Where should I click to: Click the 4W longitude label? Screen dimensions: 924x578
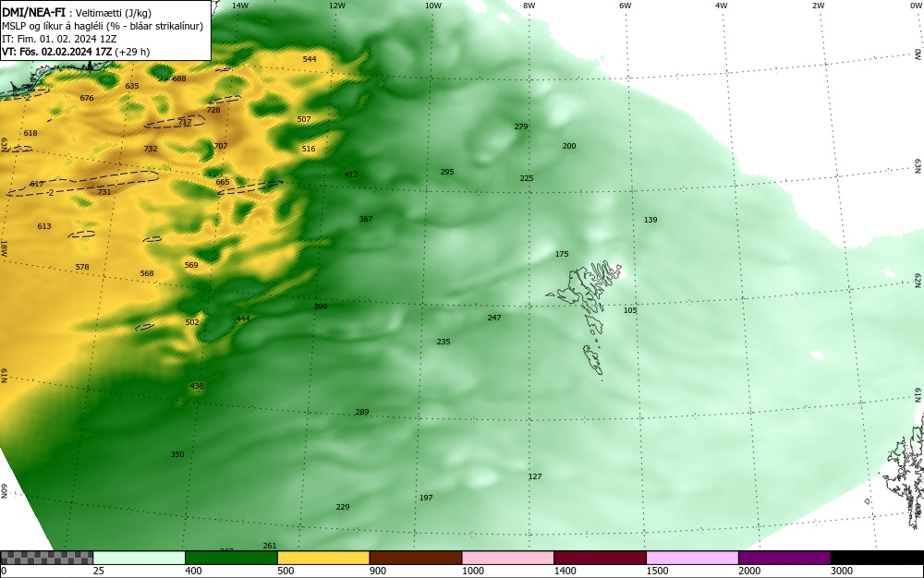click(x=722, y=6)
